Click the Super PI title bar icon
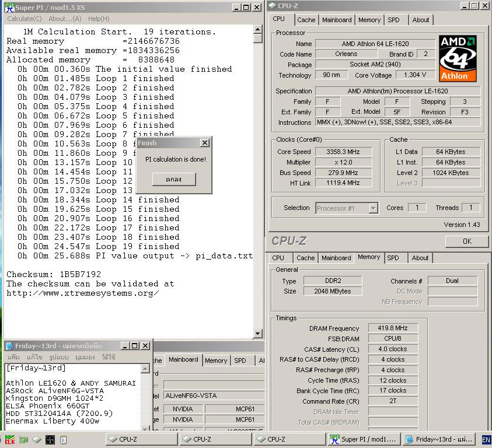The height and width of the screenshot is (448, 492). [x=9, y=7]
